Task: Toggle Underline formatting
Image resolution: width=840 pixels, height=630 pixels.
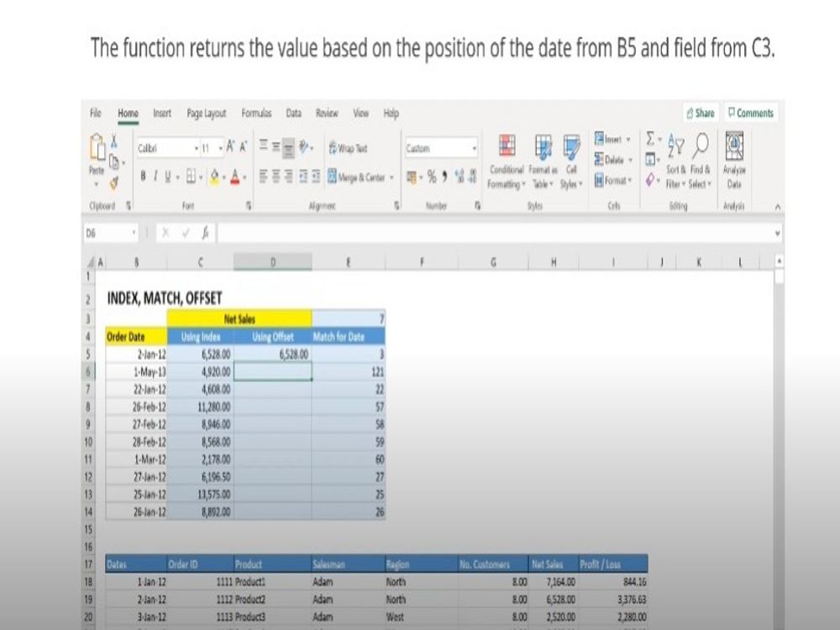Action: tap(168, 176)
